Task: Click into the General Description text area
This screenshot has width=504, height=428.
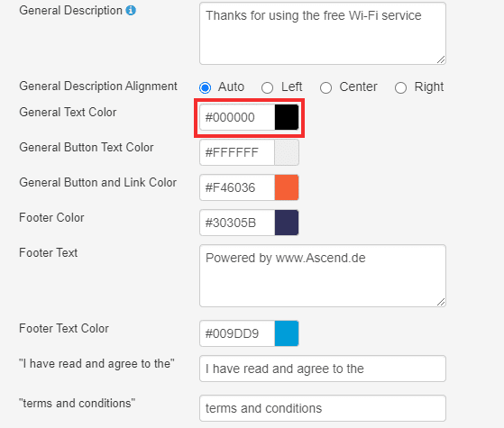Action: point(323,33)
